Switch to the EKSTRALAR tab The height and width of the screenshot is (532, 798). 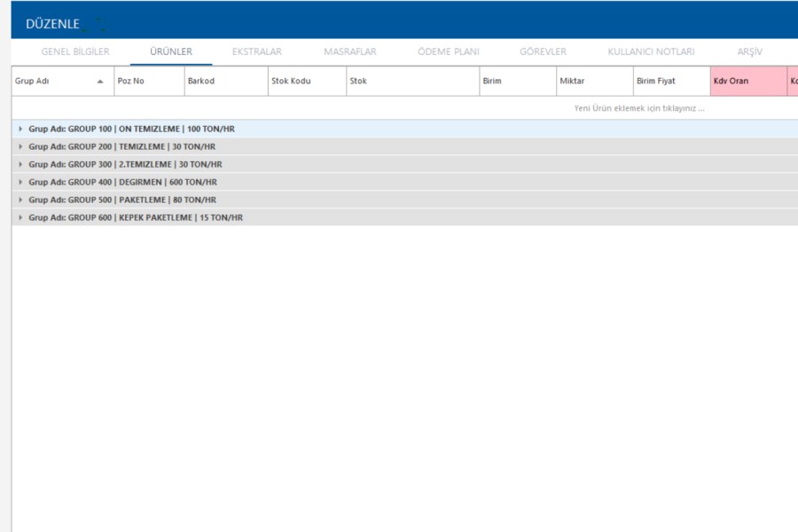pyautogui.click(x=256, y=51)
